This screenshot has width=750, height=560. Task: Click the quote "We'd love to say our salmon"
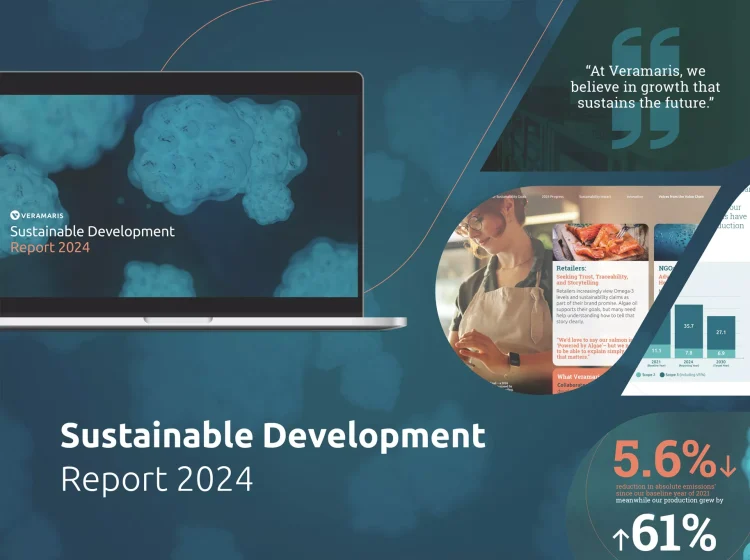coord(593,348)
